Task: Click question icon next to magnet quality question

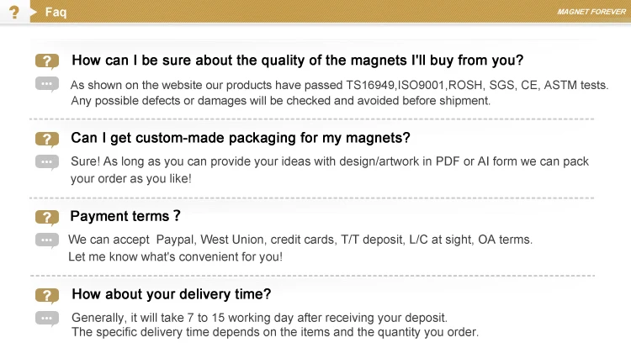Action: click(x=47, y=61)
